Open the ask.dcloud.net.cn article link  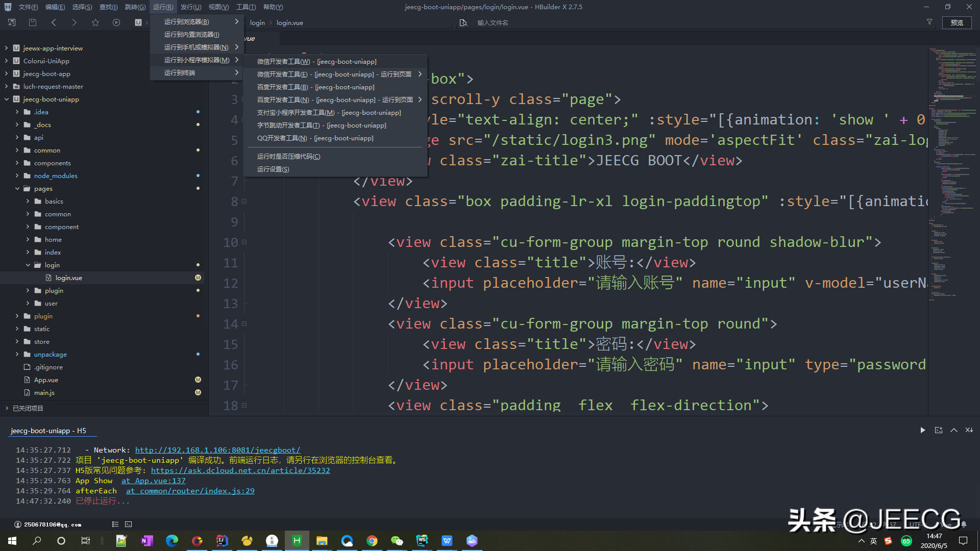pyautogui.click(x=240, y=470)
